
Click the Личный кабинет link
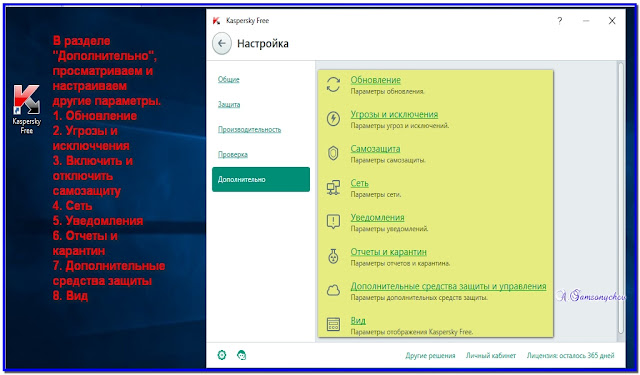click(491, 355)
